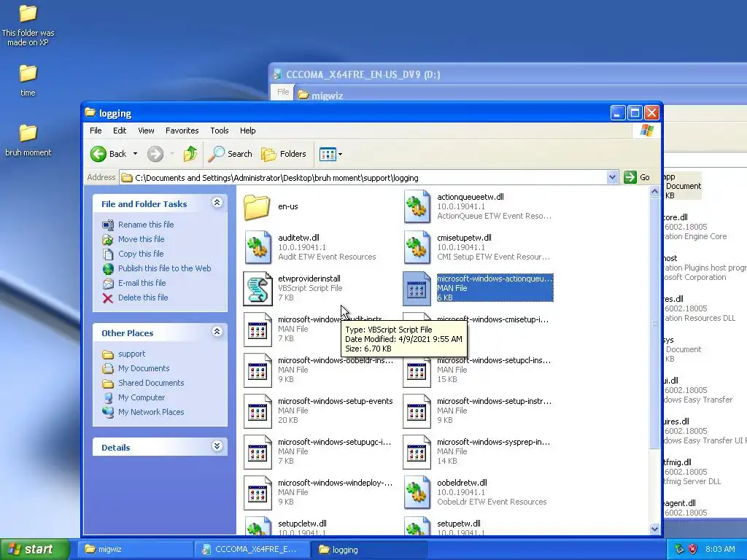Click Delete this file
This screenshot has height=560, width=747.
[143, 297]
